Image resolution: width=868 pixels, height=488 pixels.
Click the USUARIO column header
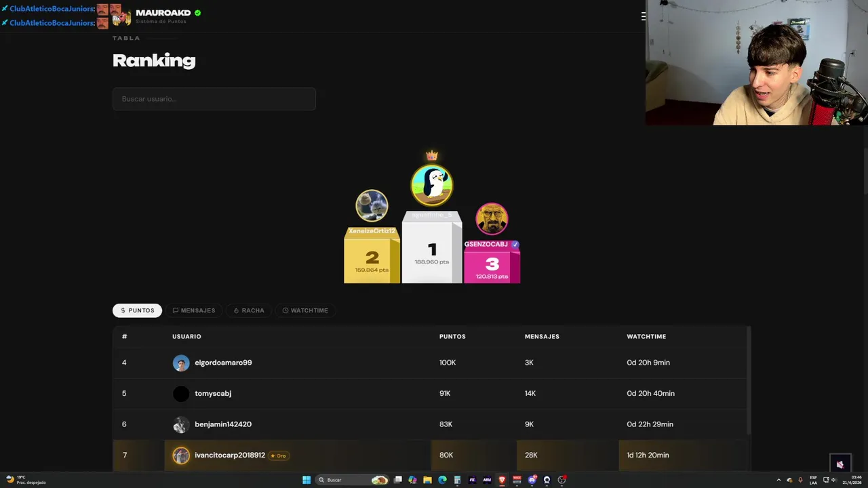(186, 336)
